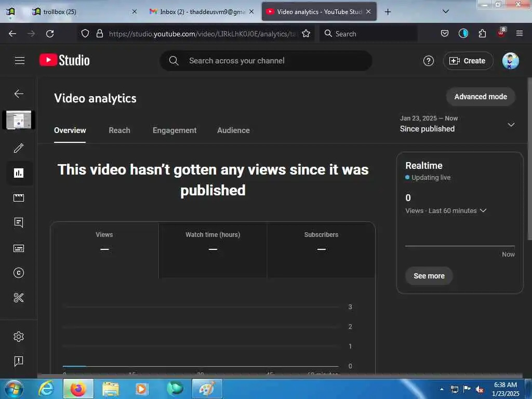Close the trollbox (25) tab
The height and width of the screenshot is (399, 532).
(135, 11)
